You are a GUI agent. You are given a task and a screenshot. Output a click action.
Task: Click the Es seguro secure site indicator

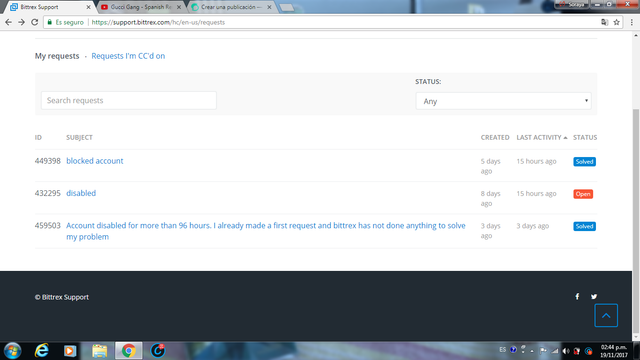click(66, 22)
